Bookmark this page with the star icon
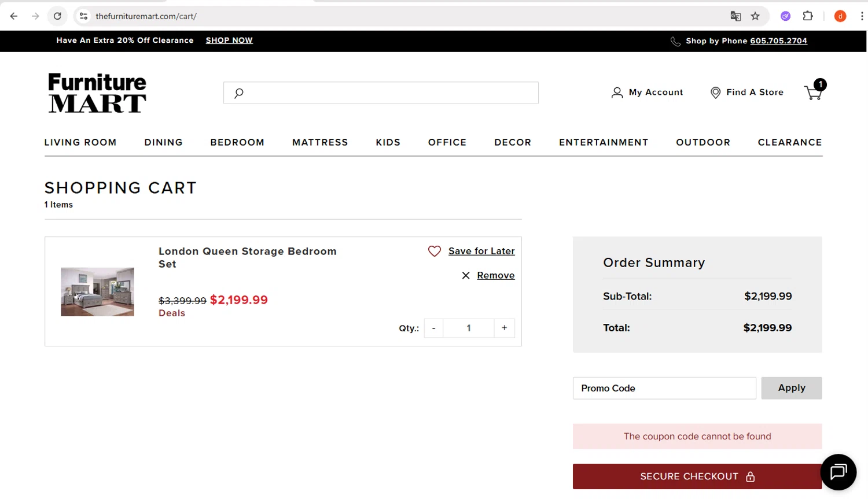This screenshot has width=868, height=499. 755,16
